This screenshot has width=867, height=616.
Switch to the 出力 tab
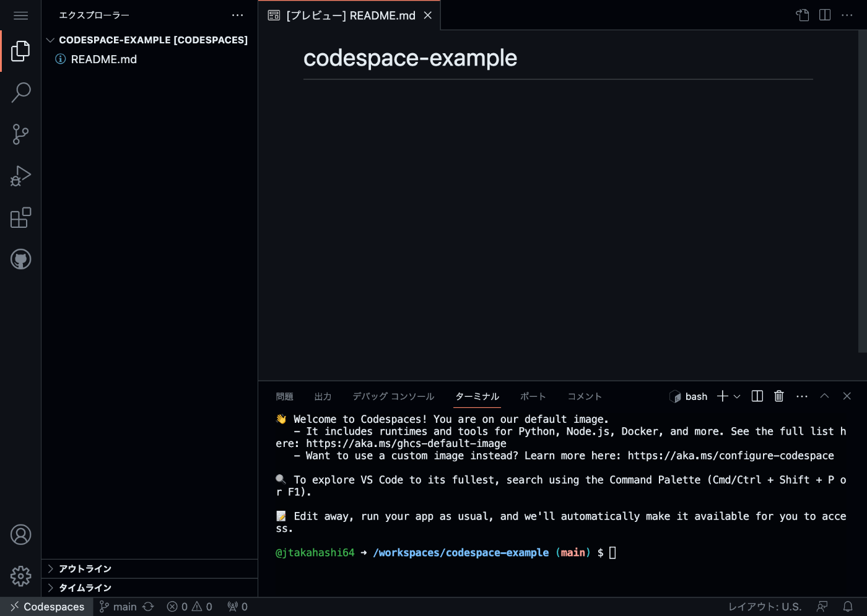click(x=323, y=397)
